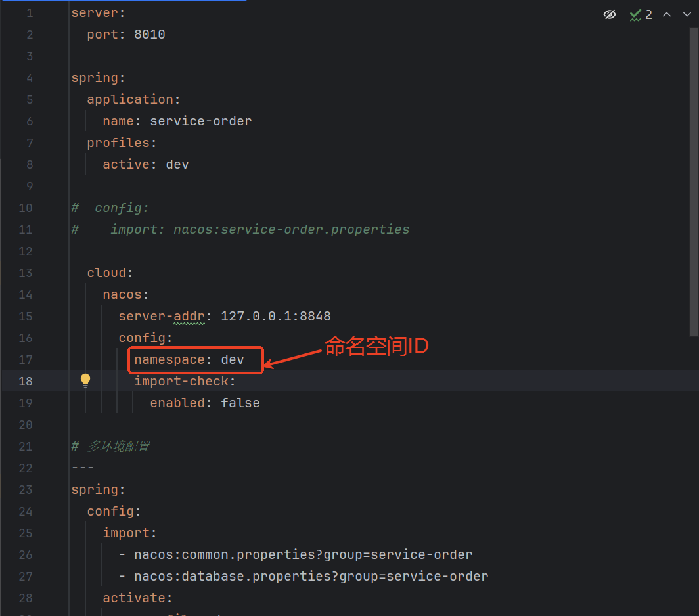Click the nacos:common.properties import entry
The height and width of the screenshot is (616, 699).
304,554
